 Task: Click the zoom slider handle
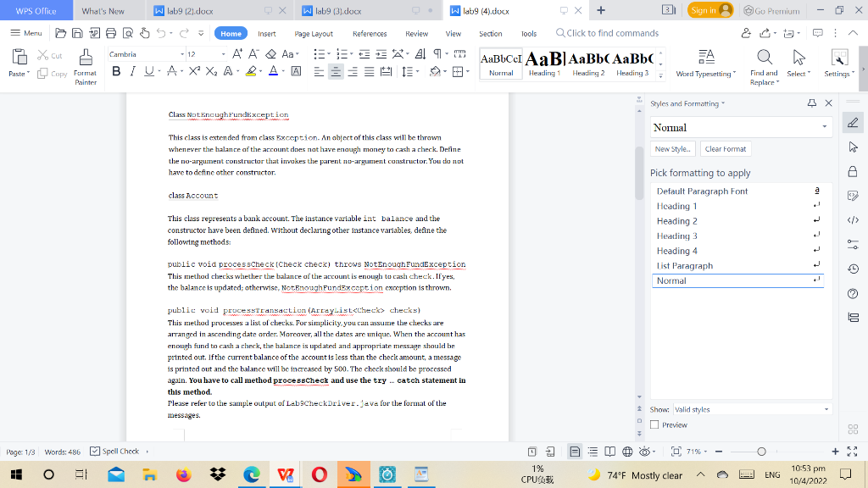tap(761, 452)
